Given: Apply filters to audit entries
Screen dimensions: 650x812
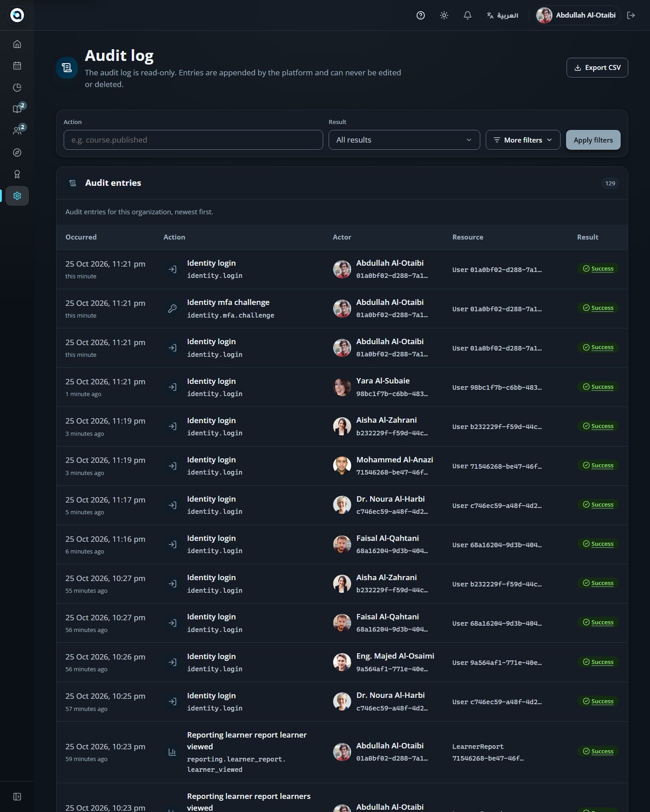Looking at the screenshot, I should (593, 140).
